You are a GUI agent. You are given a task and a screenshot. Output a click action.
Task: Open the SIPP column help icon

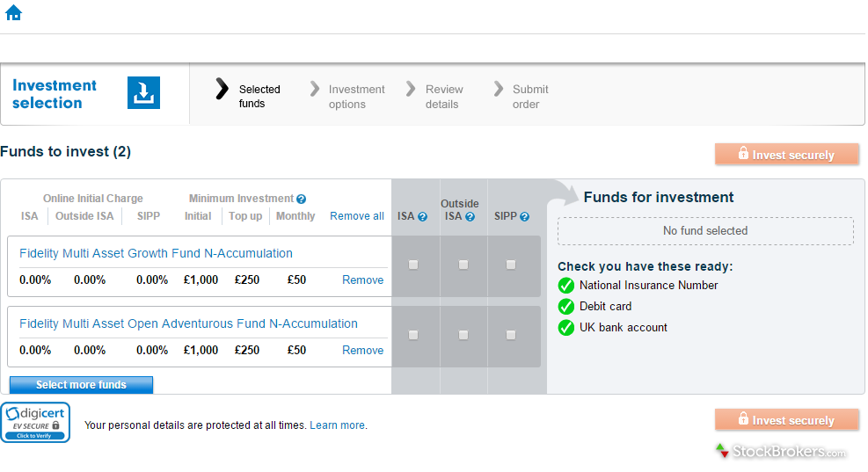(x=524, y=217)
